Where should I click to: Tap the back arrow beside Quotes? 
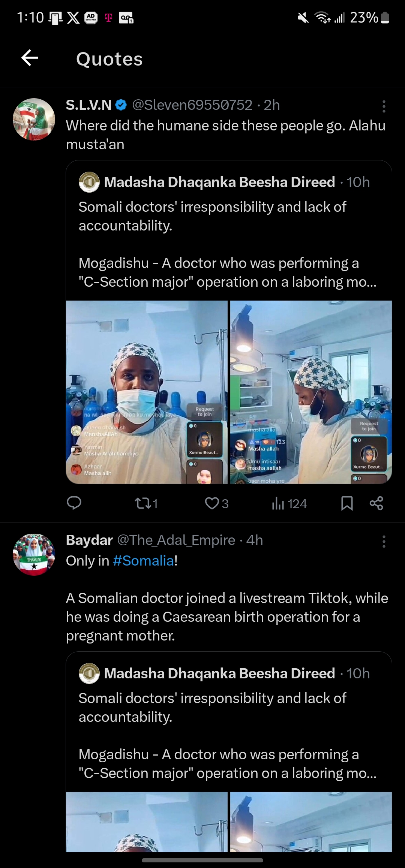[x=30, y=58]
